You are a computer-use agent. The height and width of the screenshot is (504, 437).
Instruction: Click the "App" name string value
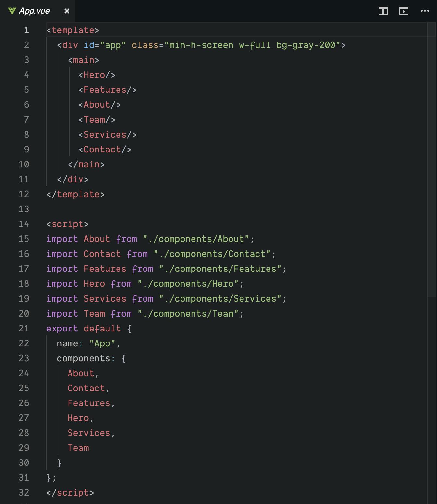click(102, 343)
